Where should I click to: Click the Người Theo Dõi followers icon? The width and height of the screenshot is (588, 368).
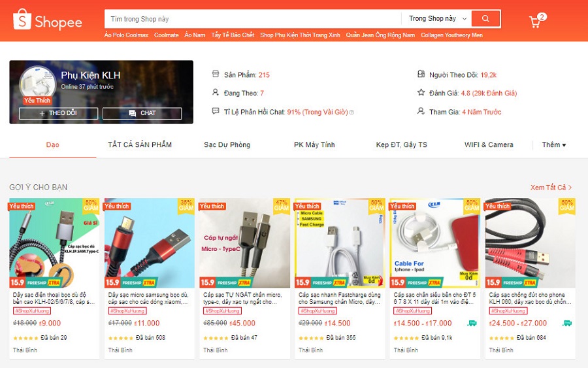421,74
